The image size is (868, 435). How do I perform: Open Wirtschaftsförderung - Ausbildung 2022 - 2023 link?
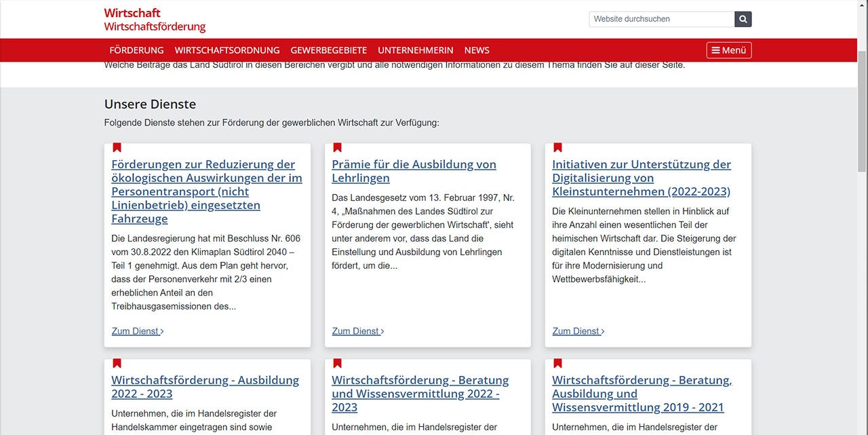pyautogui.click(x=205, y=387)
